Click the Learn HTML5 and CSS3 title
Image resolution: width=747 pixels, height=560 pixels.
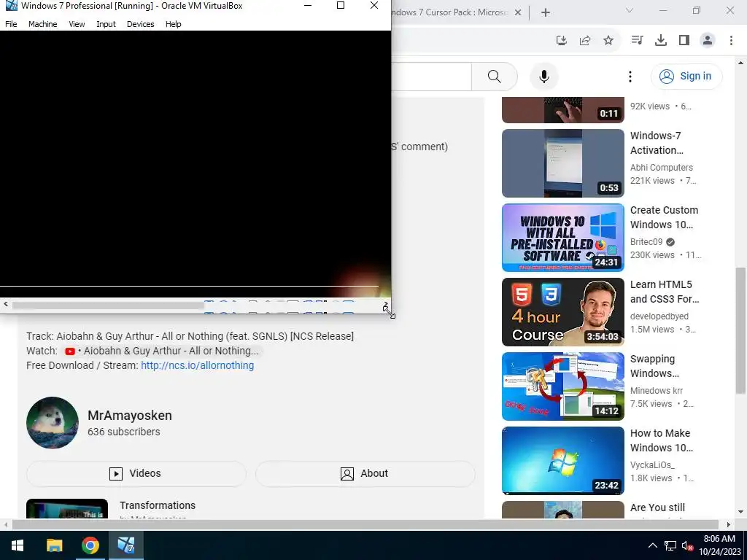point(665,292)
